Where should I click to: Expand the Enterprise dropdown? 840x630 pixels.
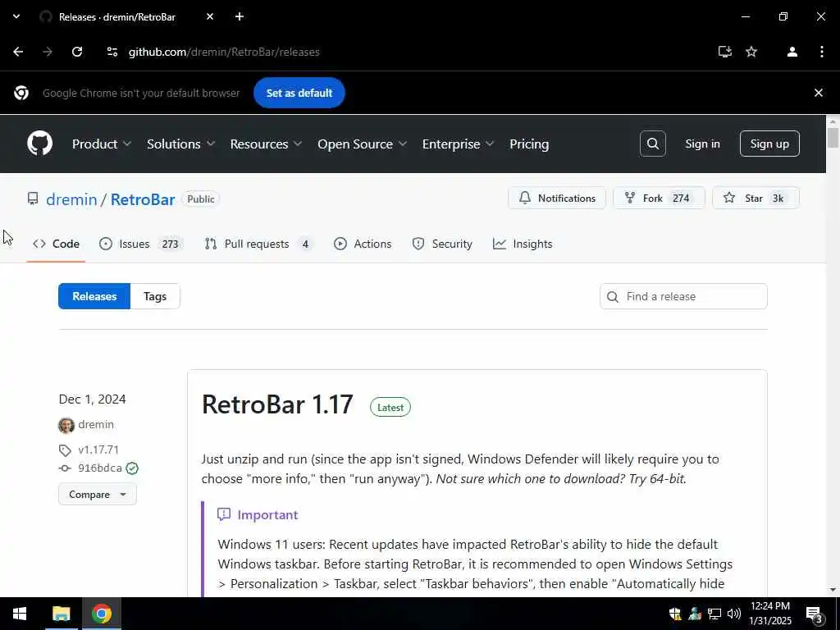tap(458, 144)
